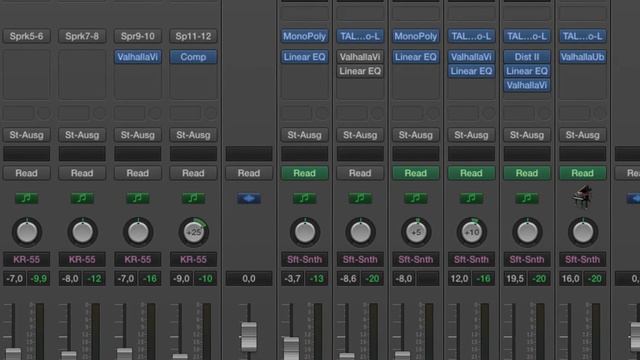The image size is (640, 360).
Task: Open the ValhallaVi plugin on the Spr9-10 channel
Action: [138, 57]
